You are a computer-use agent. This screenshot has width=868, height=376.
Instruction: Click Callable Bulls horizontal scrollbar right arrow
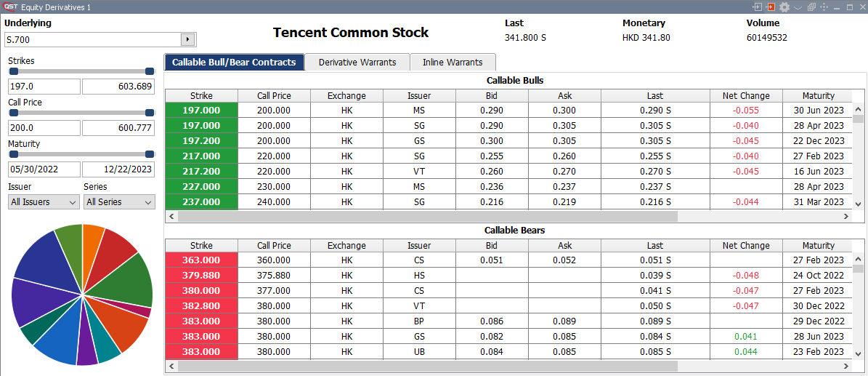pyautogui.click(x=846, y=216)
